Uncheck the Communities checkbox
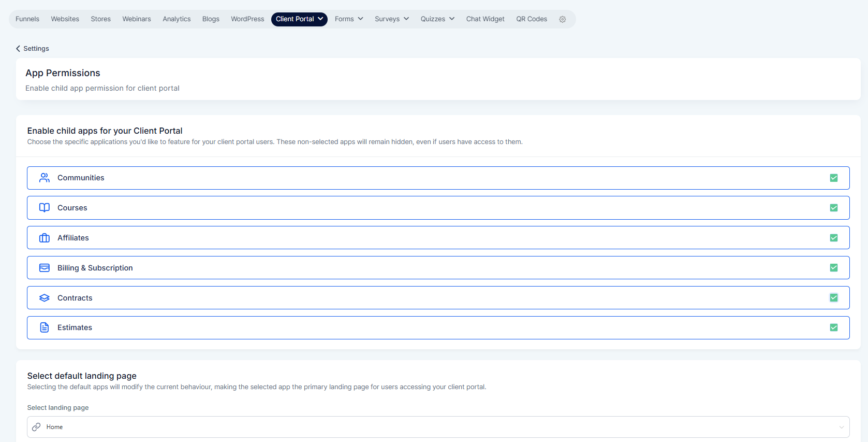 pyautogui.click(x=834, y=178)
